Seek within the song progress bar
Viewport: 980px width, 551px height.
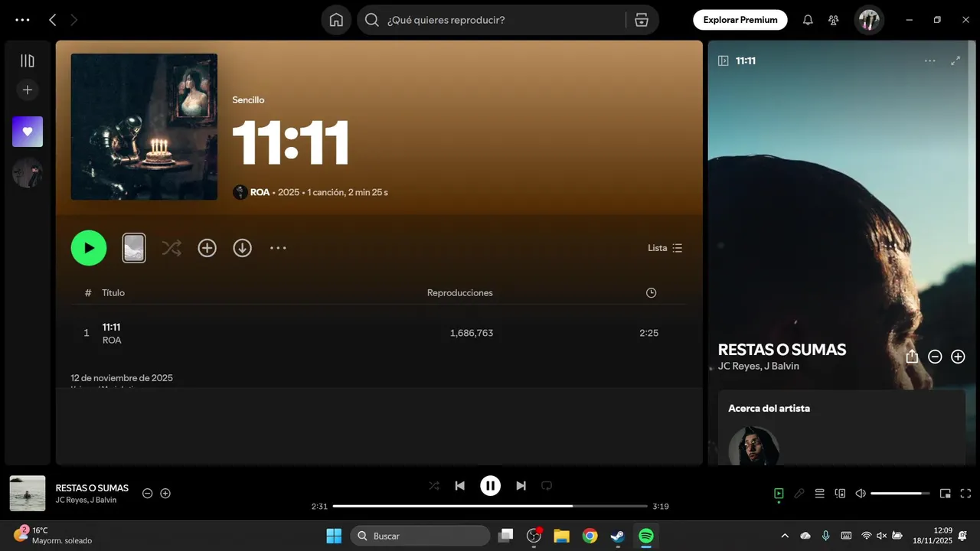490,506
